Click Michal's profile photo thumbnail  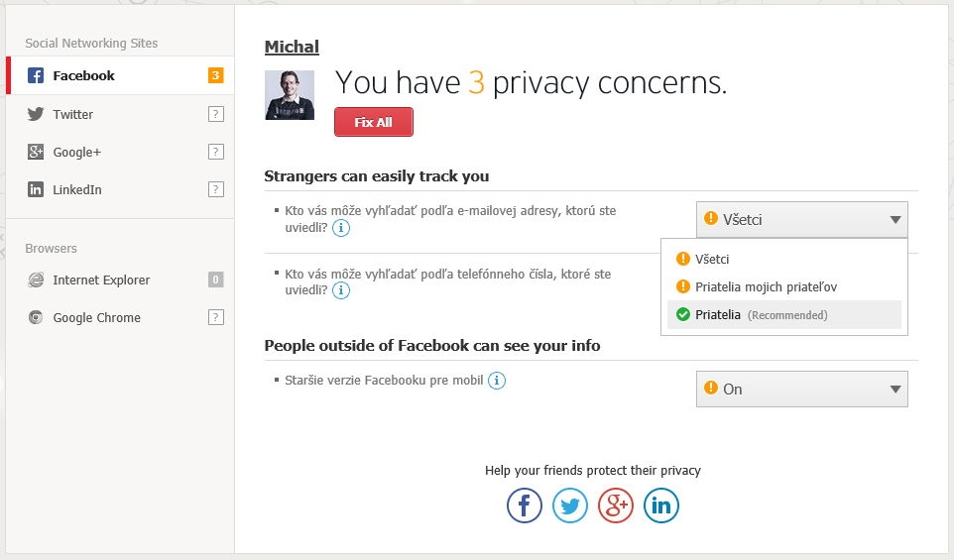290,95
